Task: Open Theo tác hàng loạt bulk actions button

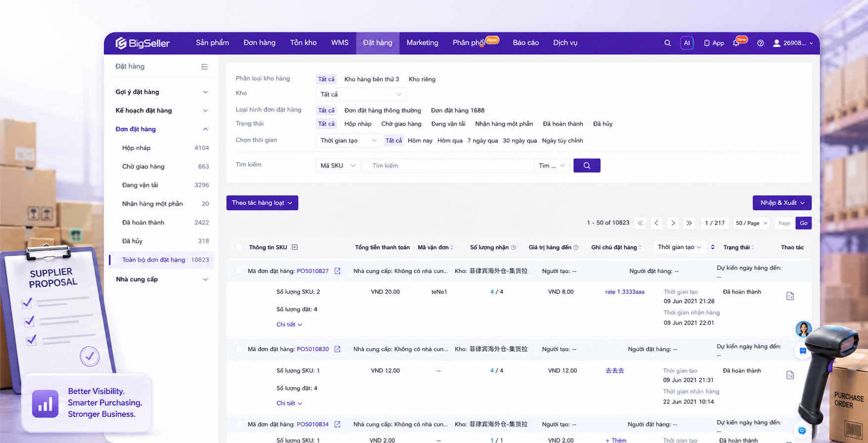Action: pyautogui.click(x=262, y=203)
